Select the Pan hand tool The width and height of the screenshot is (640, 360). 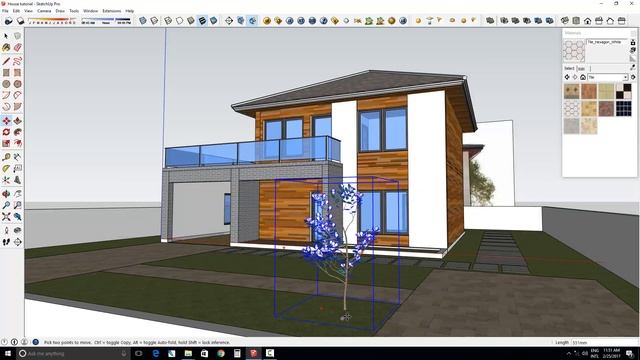tap(18, 194)
